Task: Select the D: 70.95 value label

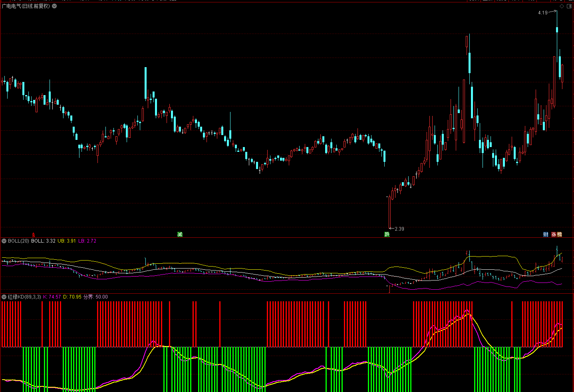Action: coord(72,297)
